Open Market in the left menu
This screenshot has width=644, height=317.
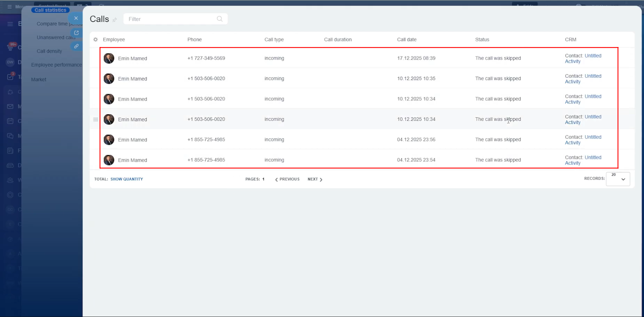click(39, 79)
